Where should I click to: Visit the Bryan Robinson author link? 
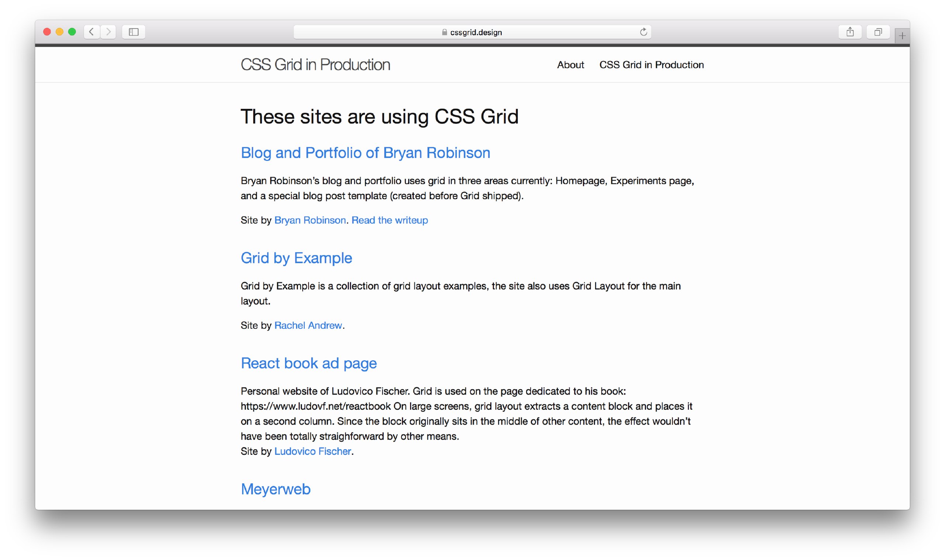pyautogui.click(x=310, y=220)
